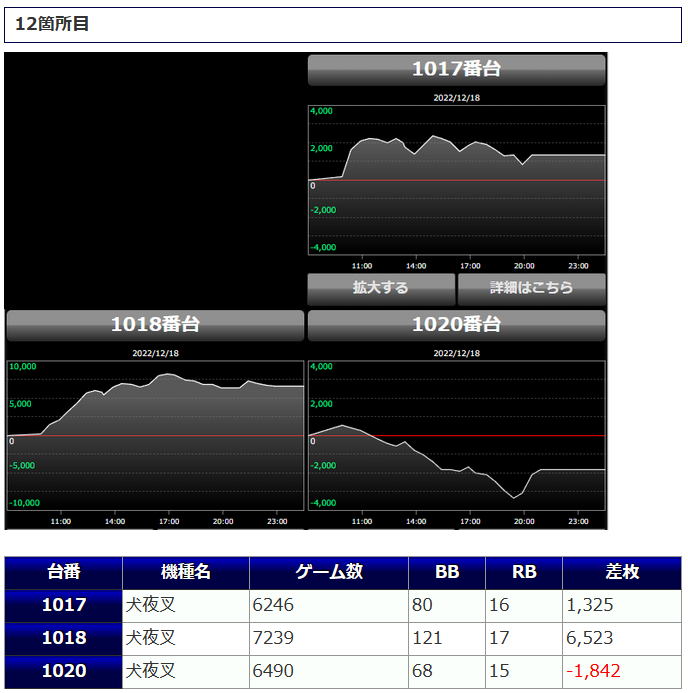
Task: Click the 2022/12/18 date above the 1018 graph
Action: point(156,354)
